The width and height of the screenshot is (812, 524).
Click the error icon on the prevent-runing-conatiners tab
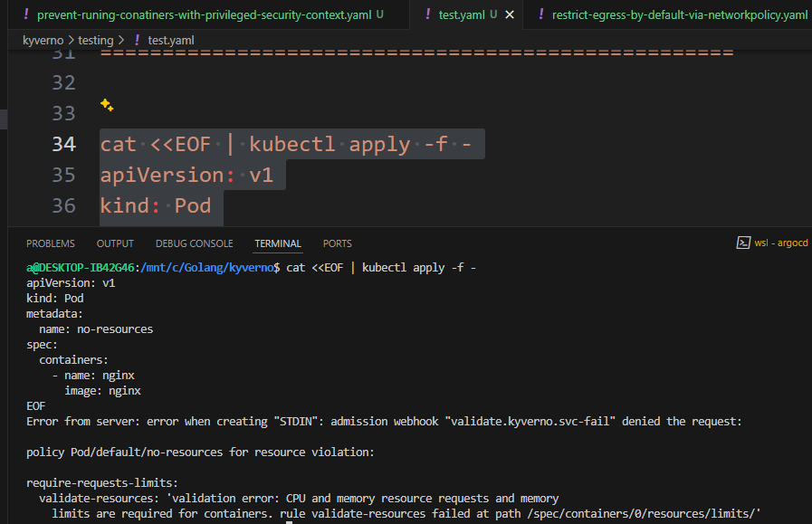[x=25, y=14]
